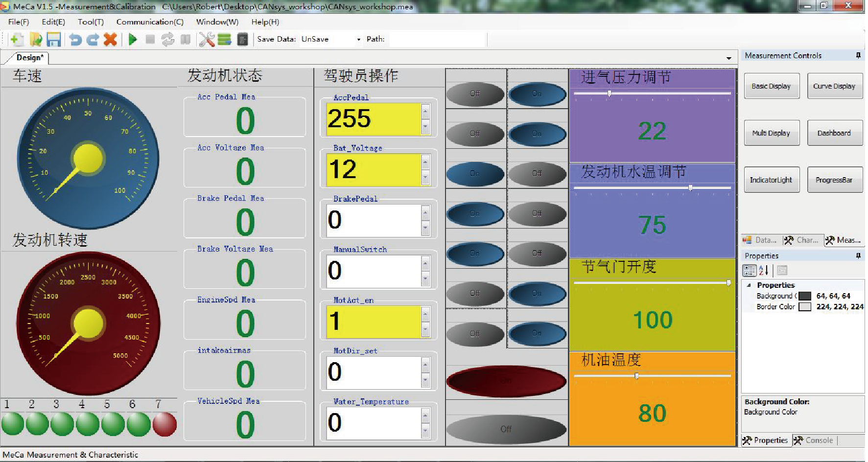Decrease Water_Temperature value with down arrow
The width and height of the screenshot is (868, 462).
point(425,431)
